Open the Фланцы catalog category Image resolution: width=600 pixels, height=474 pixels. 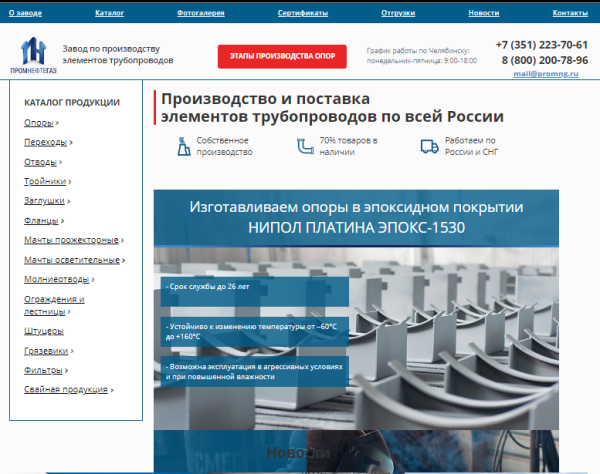(x=41, y=221)
